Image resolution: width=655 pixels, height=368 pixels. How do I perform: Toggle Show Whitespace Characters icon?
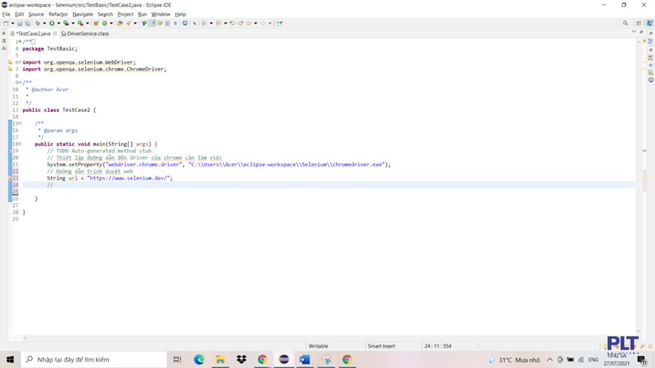[x=175, y=23]
